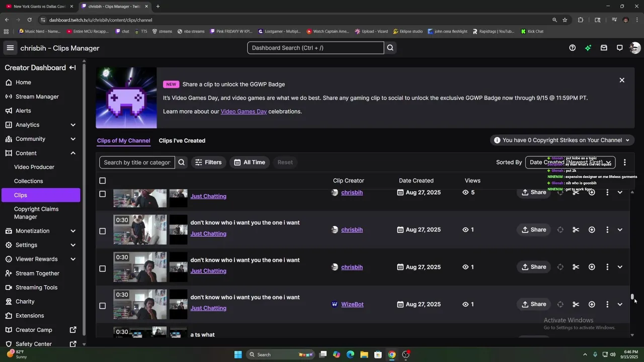Expand copyright strikes info chevron
The image size is (644, 362).
(627, 140)
